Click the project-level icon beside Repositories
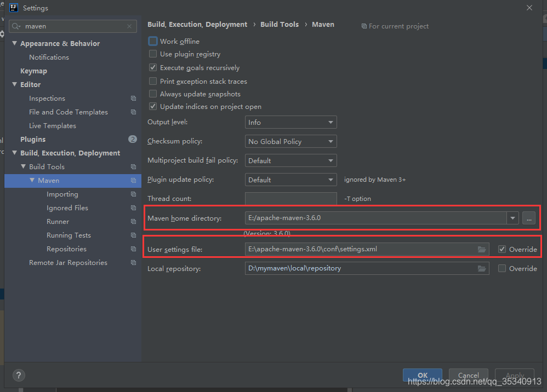The image size is (547, 392). coord(133,249)
